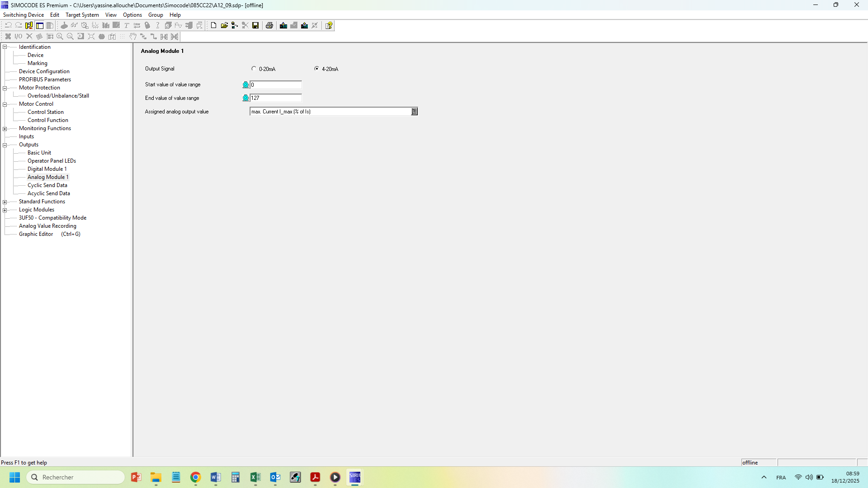Viewport: 868px width, 488px height.
Task: Expand the Logic Modules tree node
Action: click(5, 210)
